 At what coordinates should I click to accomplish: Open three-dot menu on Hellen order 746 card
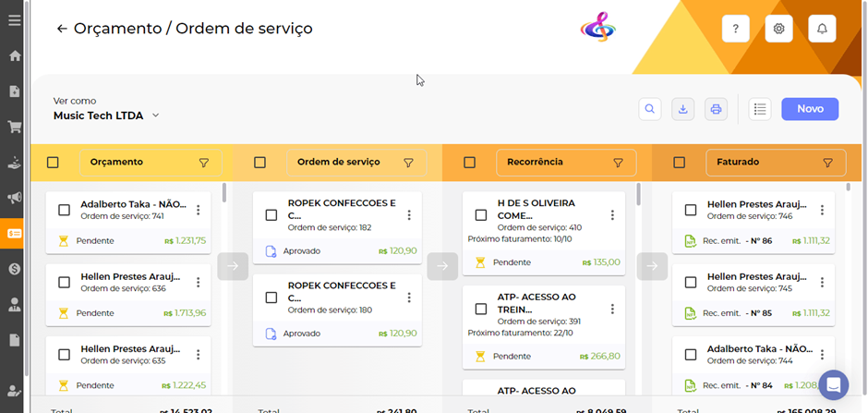click(x=822, y=210)
